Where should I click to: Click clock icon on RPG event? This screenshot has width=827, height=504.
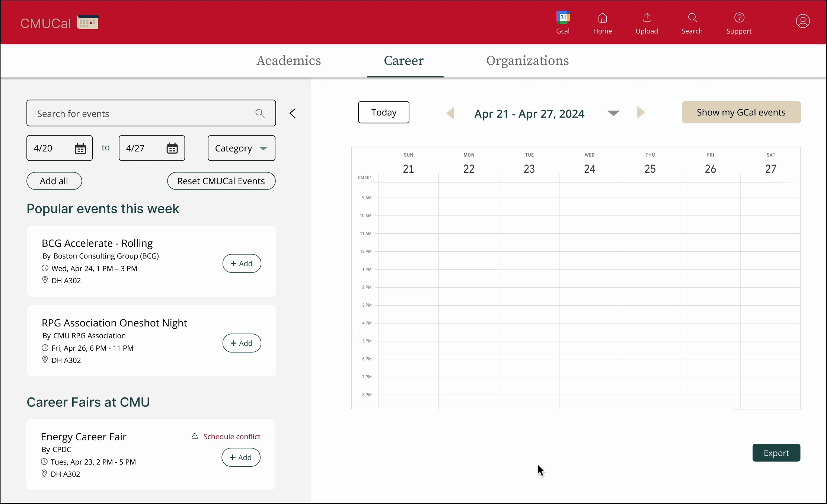[45, 348]
